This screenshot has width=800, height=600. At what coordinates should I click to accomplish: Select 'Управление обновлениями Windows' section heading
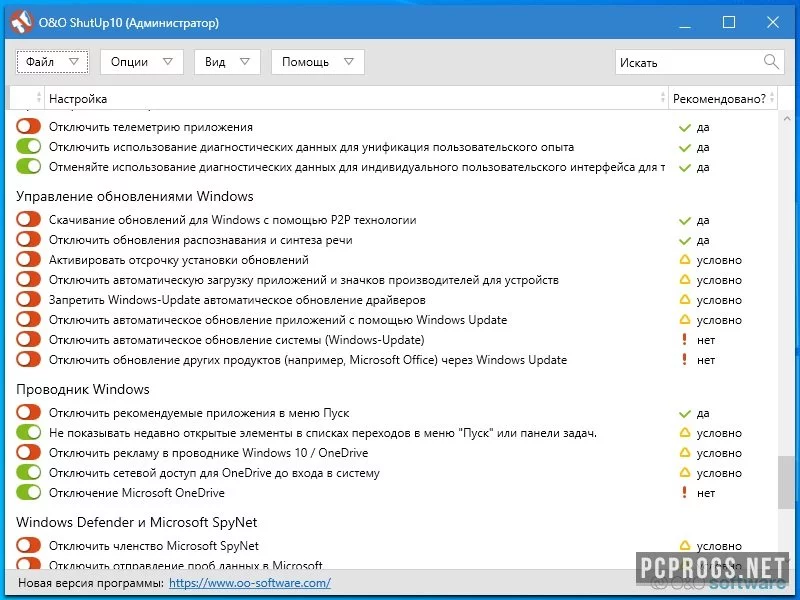tap(135, 196)
